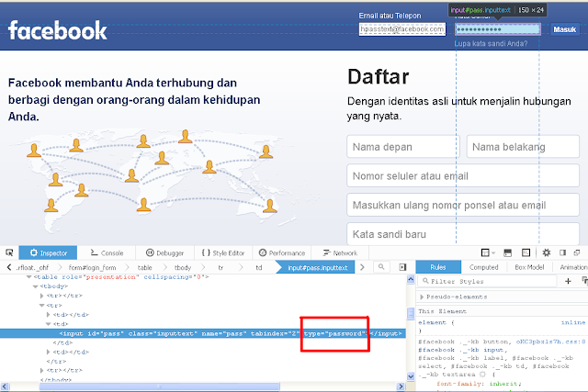Toggle the sidebar pane collapse icon
This screenshot has width=588, height=392.
click(402, 267)
